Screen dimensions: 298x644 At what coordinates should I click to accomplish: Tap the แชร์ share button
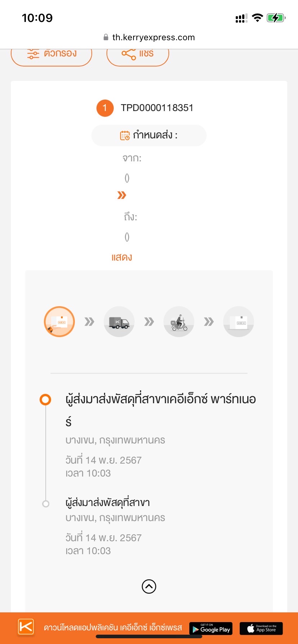pos(138,55)
